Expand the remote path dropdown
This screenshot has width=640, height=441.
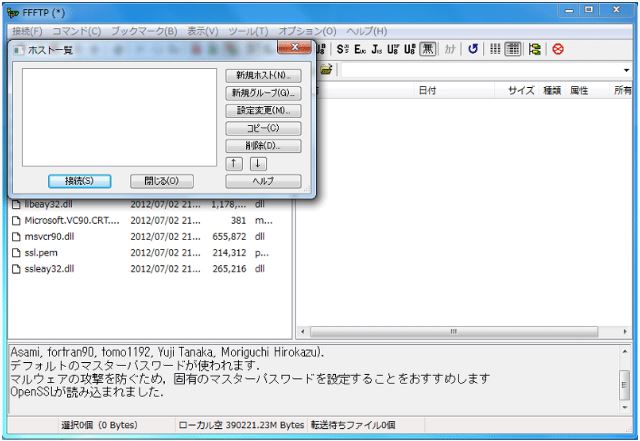pos(626,71)
